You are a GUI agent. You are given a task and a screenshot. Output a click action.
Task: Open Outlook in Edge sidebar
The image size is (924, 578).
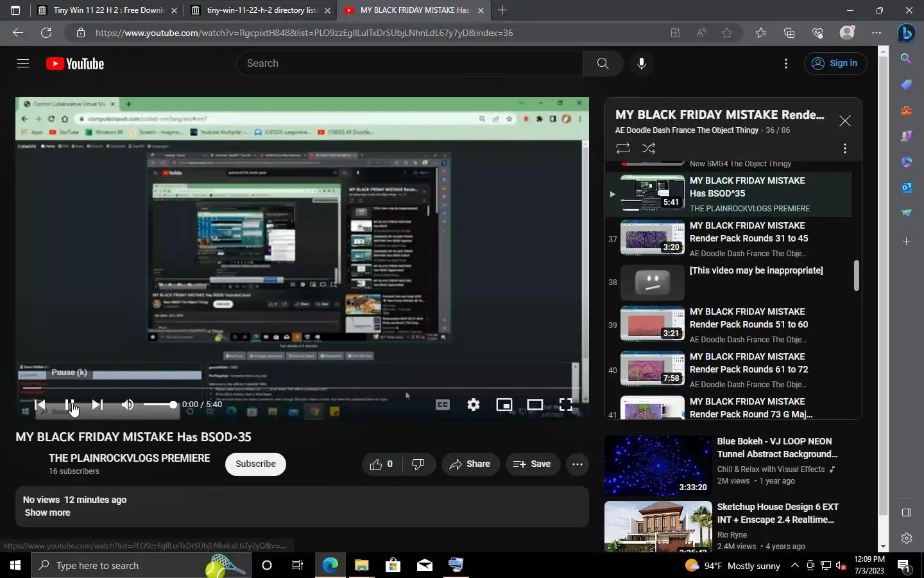[x=906, y=188]
